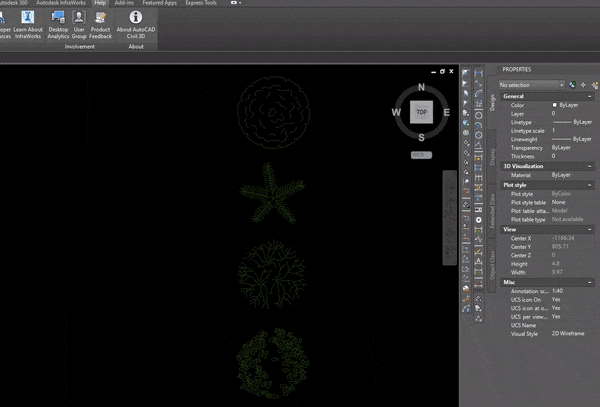Open the Featured Apps tab
Image resolution: width=600 pixels, height=407 pixels.
160,3
